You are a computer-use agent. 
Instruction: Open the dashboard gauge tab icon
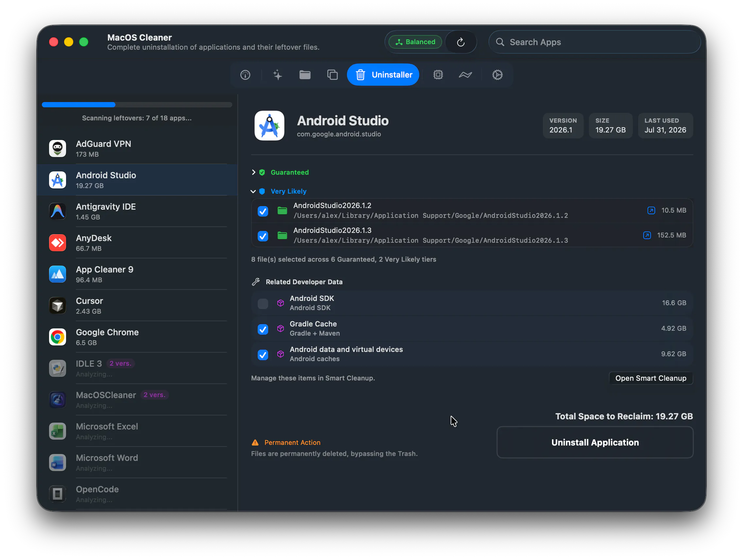coord(245,75)
